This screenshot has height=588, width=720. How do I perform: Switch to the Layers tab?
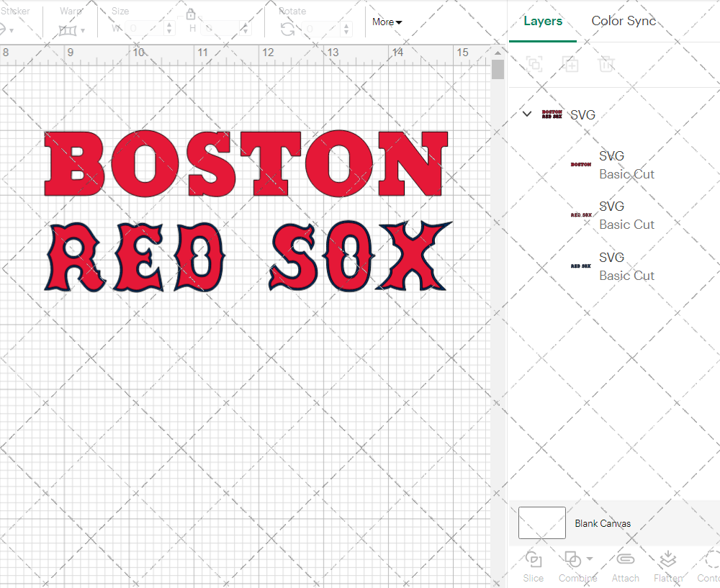coord(543,21)
